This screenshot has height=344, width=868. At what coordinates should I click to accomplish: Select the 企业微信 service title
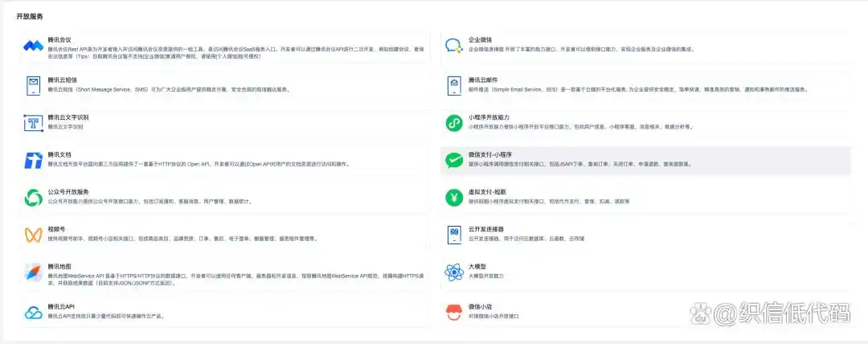tap(480, 40)
